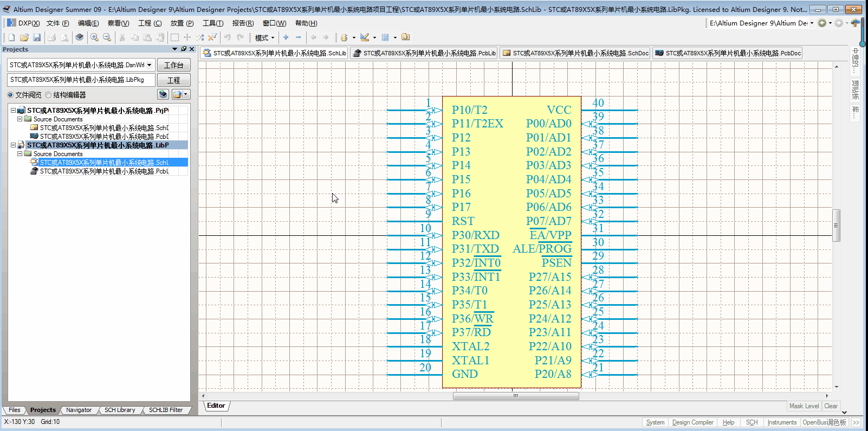Click the Mask Level button
This screenshot has width=868, height=431.
[804, 406]
